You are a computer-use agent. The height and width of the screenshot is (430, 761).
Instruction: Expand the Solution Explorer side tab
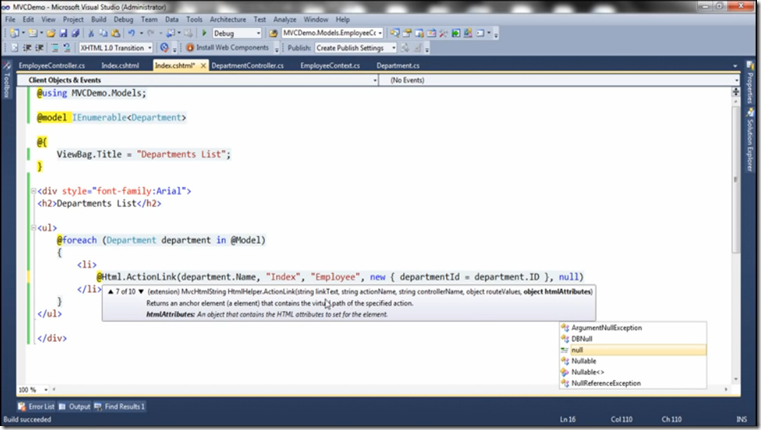(750, 141)
